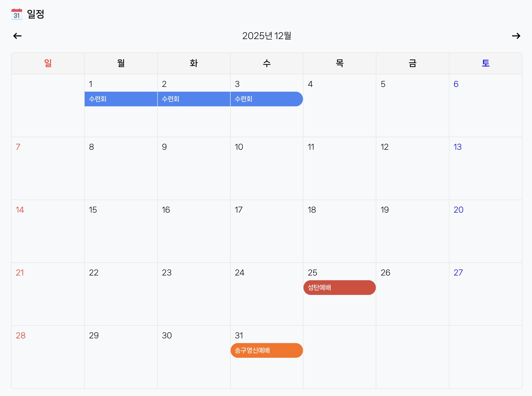The height and width of the screenshot is (396, 532).
Task: Open the 수련회 event on December 2
Action: [194, 99]
